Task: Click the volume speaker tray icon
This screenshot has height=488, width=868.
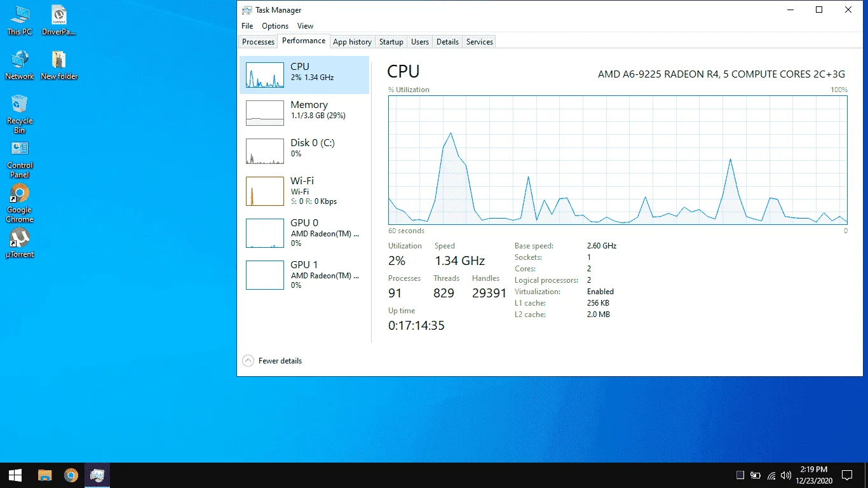Action: click(786, 475)
